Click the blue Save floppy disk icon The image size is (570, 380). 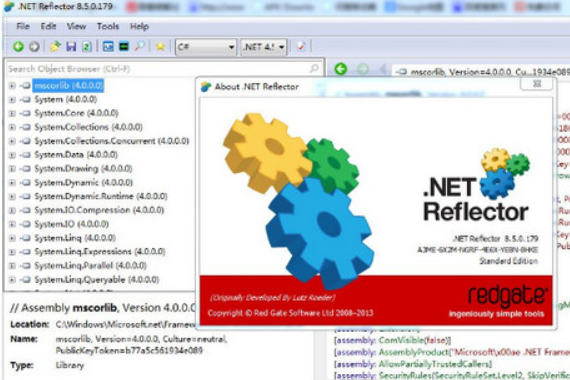click(71, 47)
